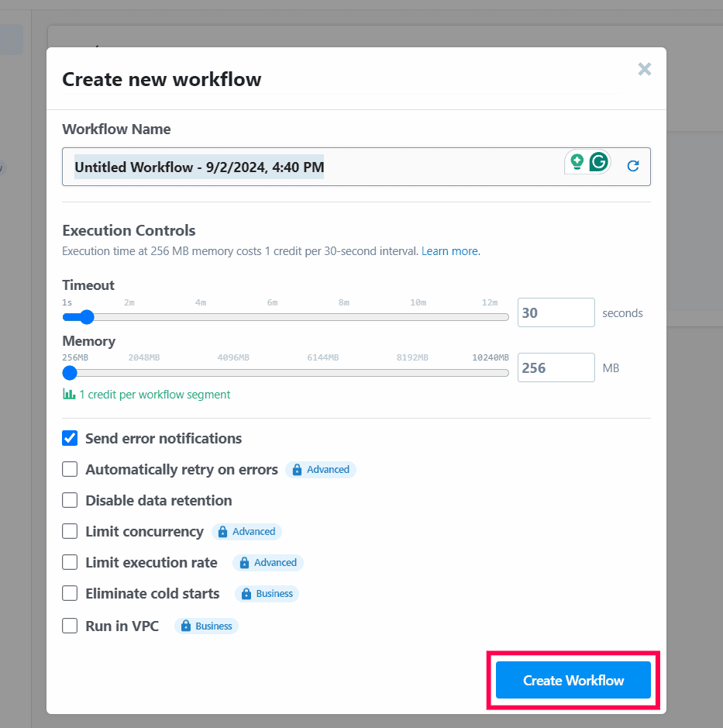Click the Memory slider handle
The height and width of the screenshot is (728, 723).
click(x=70, y=372)
